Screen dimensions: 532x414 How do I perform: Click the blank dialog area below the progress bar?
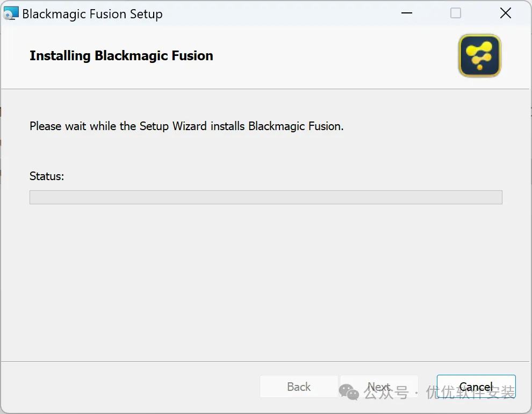tap(265, 280)
